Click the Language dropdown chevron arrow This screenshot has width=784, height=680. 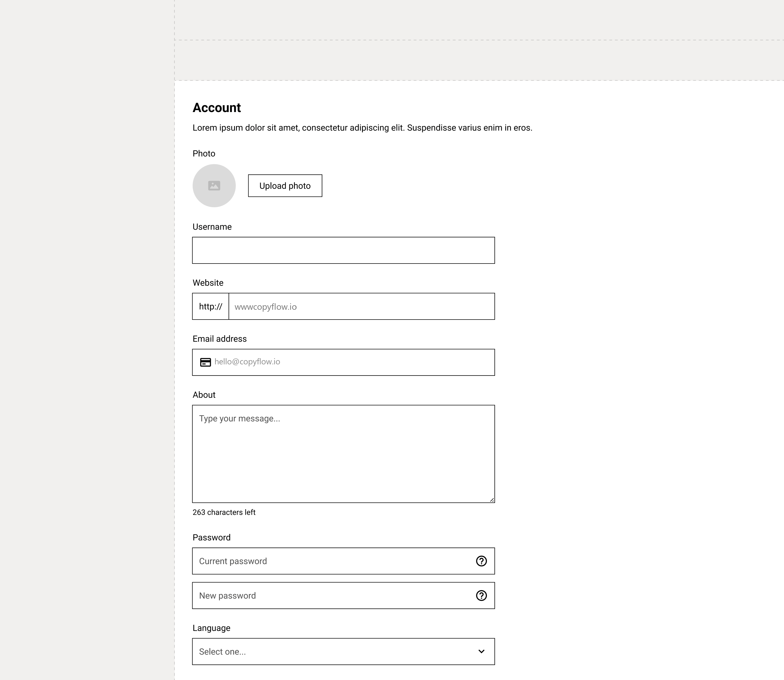(x=481, y=651)
